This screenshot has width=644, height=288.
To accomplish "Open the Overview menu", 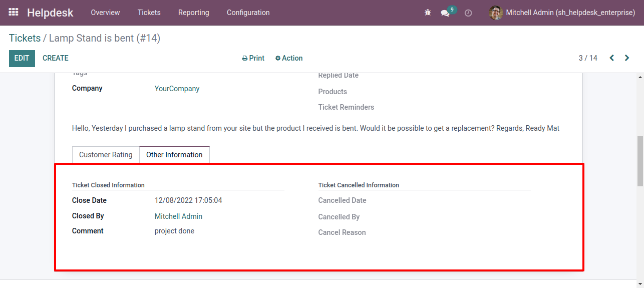I will click(105, 13).
